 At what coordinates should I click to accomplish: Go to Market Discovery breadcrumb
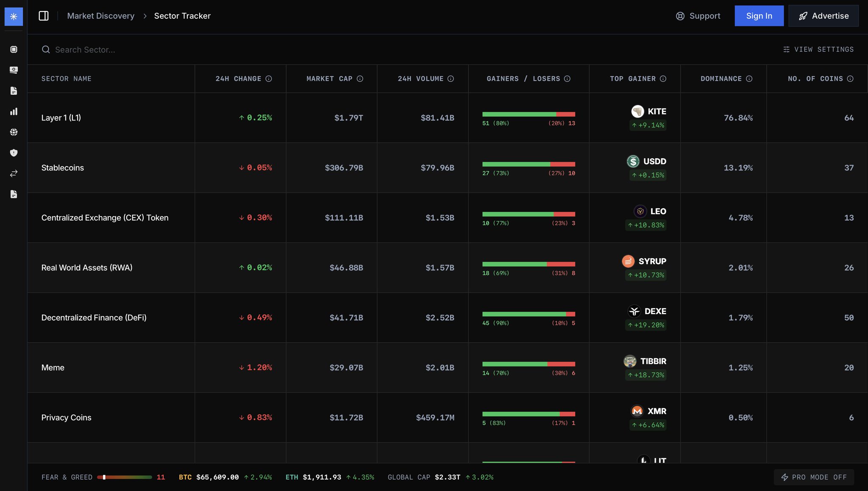[x=101, y=16]
